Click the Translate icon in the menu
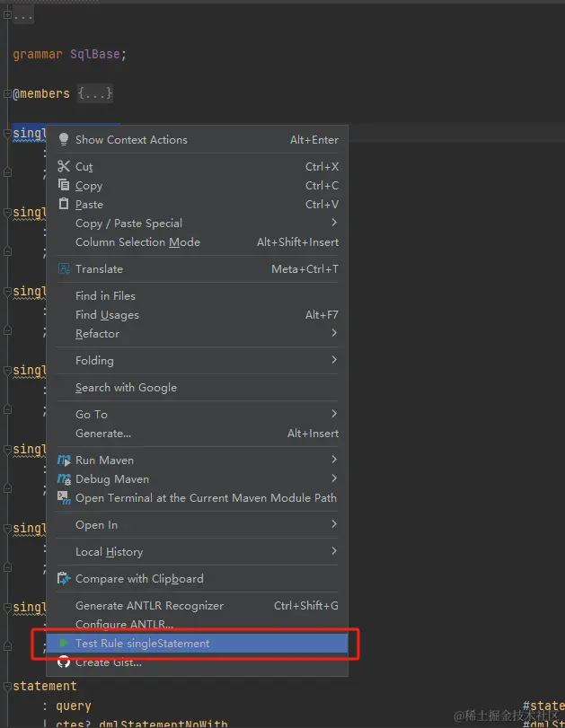Screen dimensions: 565x728 pos(64,268)
